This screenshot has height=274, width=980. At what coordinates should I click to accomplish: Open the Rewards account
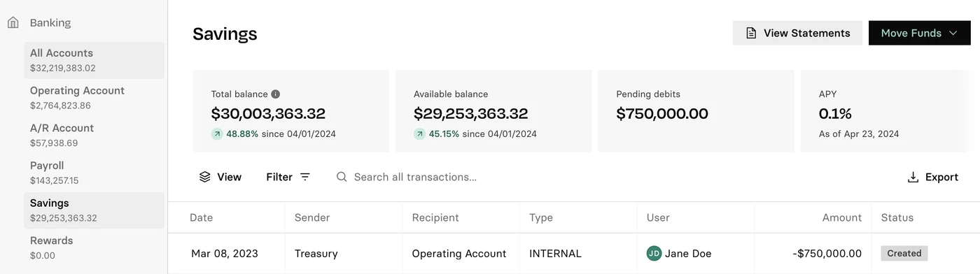pos(94,247)
